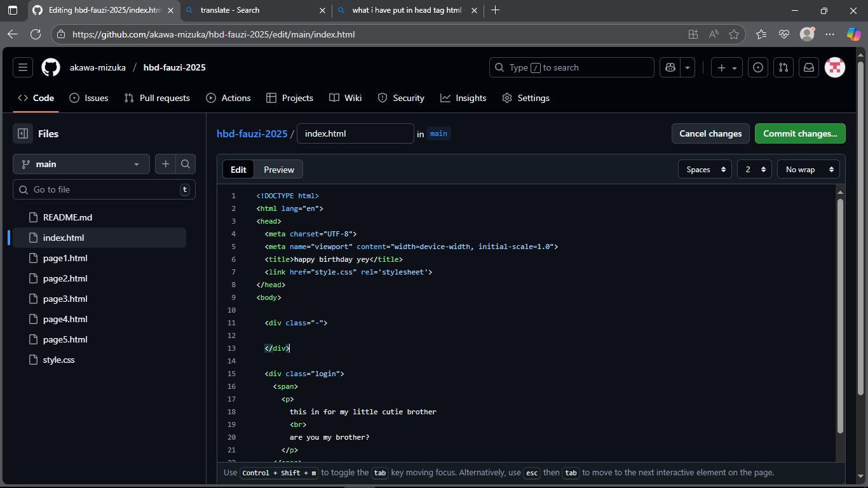Expand the main branch selector dropdown

coord(81,164)
